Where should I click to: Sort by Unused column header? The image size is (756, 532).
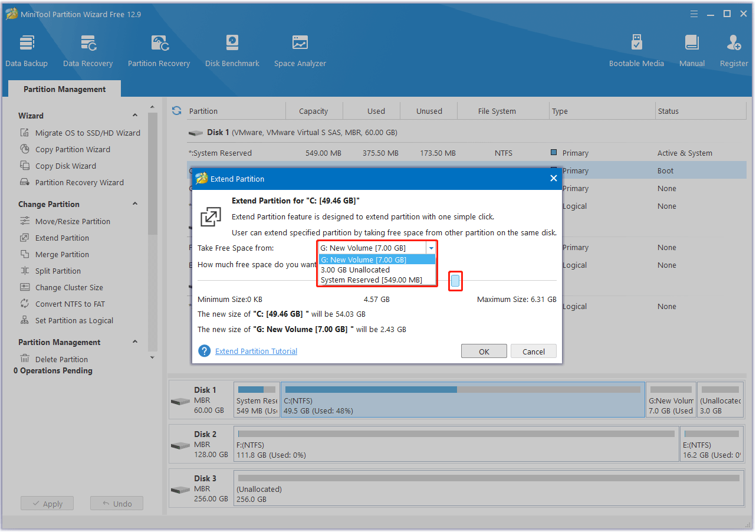pyautogui.click(x=429, y=111)
